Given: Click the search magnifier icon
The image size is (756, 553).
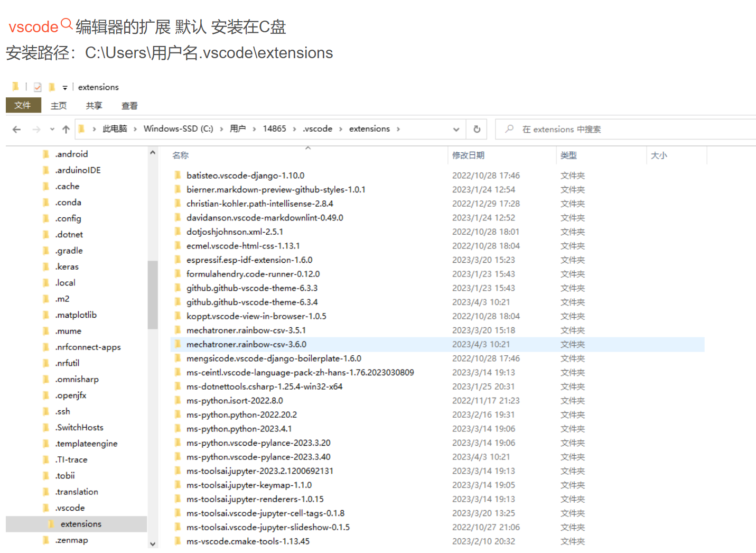Looking at the screenshot, I should click(x=509, y=128).
